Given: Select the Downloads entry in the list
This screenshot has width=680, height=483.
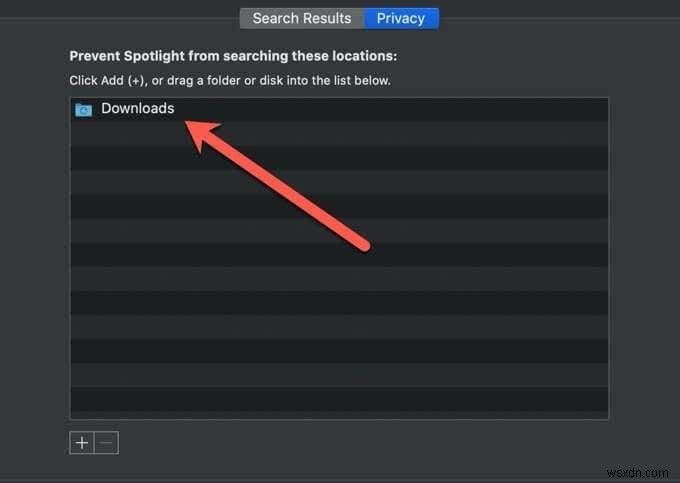Looking at the screenshot, I should pyautogui.click(x=137, y=108).
